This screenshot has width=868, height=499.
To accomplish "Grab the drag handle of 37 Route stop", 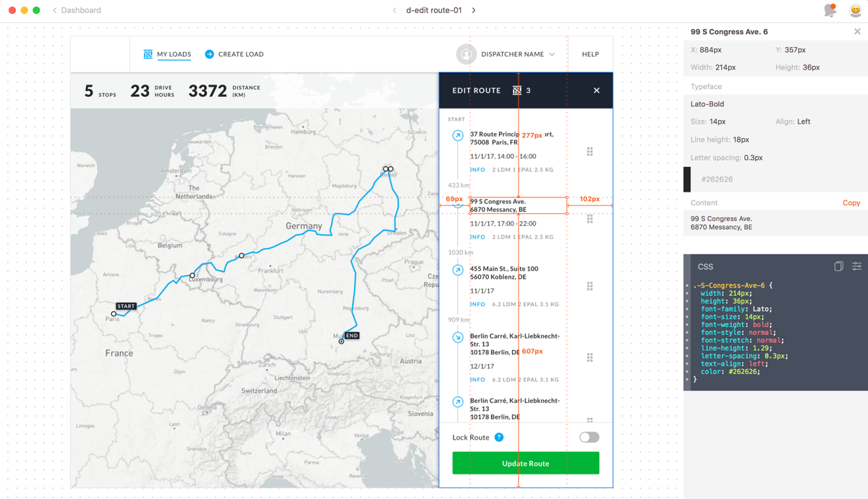I will (590, 152).
